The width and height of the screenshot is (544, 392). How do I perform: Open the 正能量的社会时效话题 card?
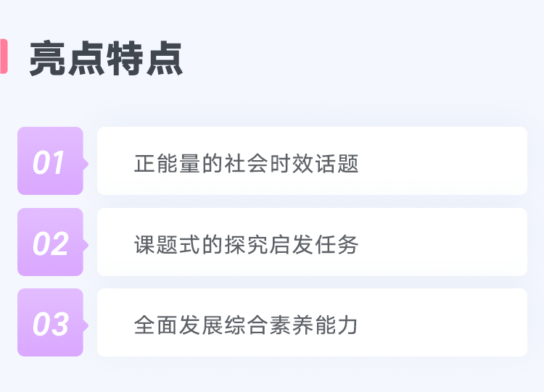pyautogui.click(x=312, y=161)
